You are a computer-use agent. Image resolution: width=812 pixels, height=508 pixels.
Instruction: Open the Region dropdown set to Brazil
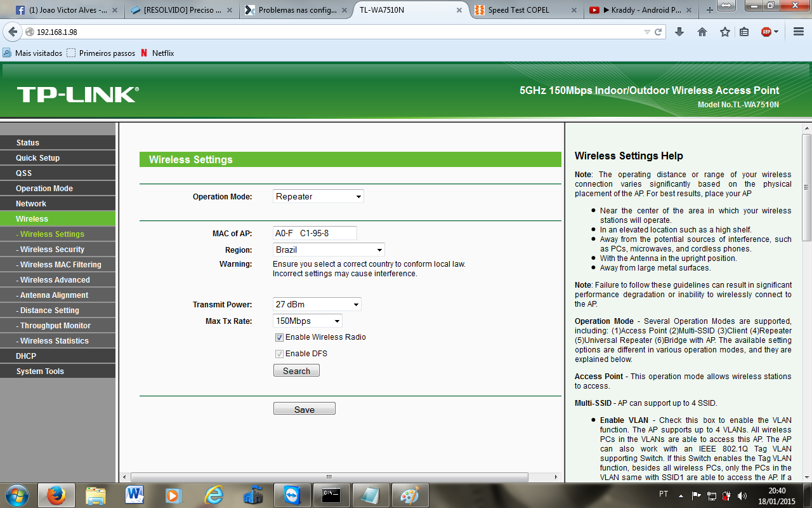tap(329, 250)
